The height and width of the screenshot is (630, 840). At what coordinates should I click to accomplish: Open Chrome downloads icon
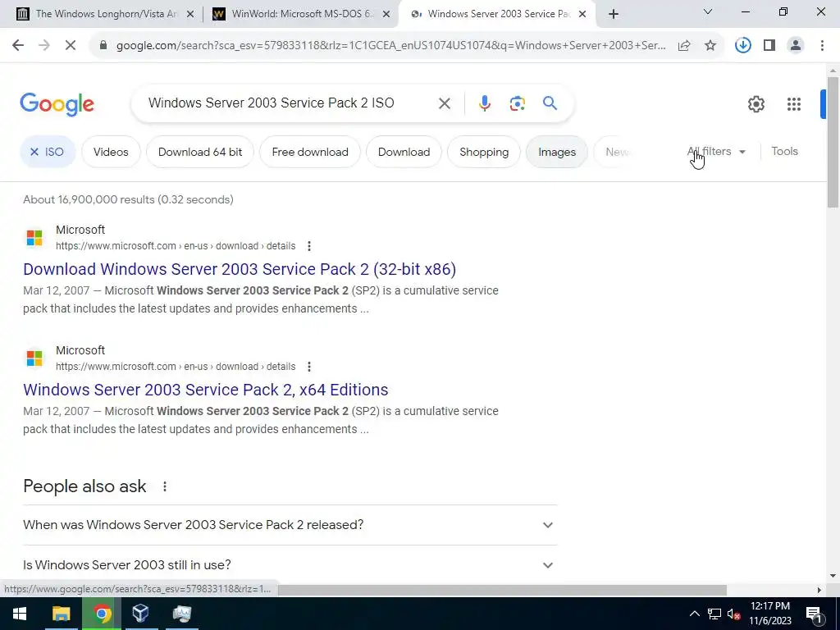click(x=743, y=46)
